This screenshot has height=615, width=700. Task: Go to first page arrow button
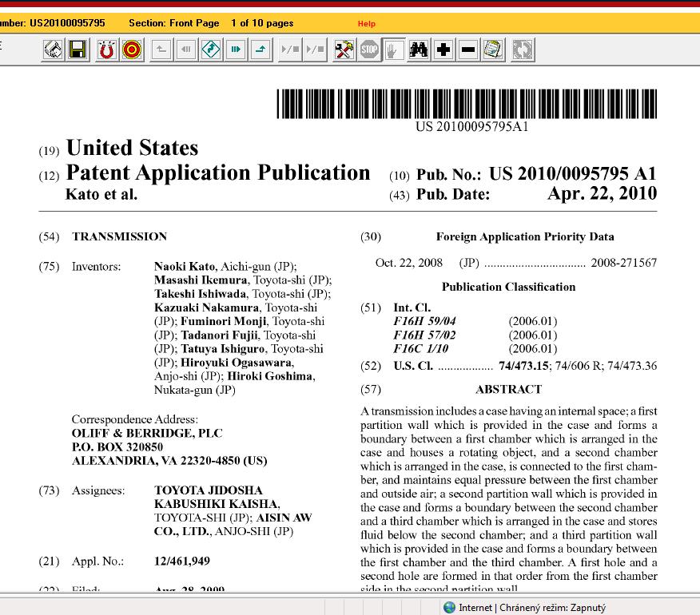pos(161,50)
